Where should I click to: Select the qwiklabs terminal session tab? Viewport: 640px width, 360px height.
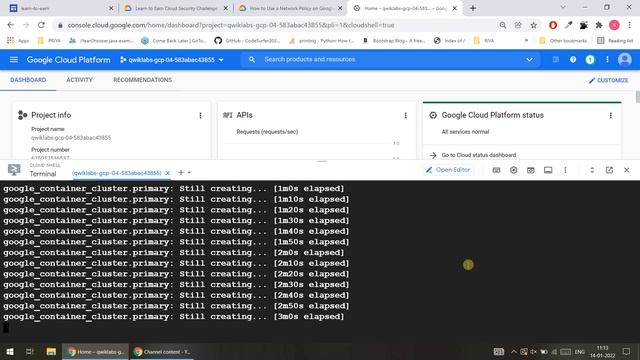[x=117, y=173]
